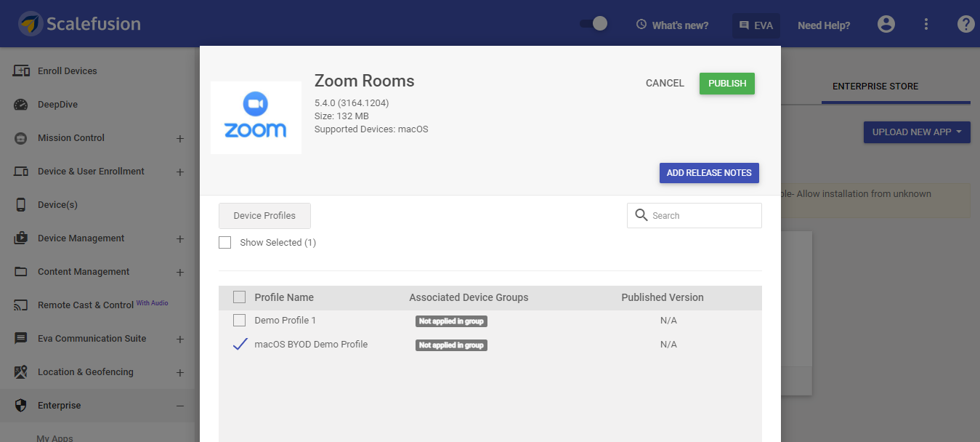980x442 pixels.
Task: Click the Profile Name column header
Action: coord(284,297)
